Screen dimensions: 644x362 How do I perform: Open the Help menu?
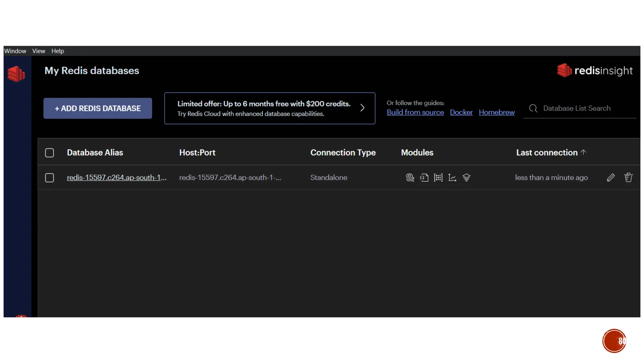[x=58, y=51]
